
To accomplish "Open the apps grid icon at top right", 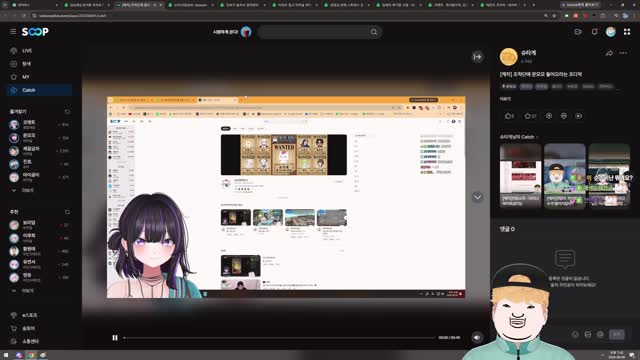I will click(x=627, y=32).
